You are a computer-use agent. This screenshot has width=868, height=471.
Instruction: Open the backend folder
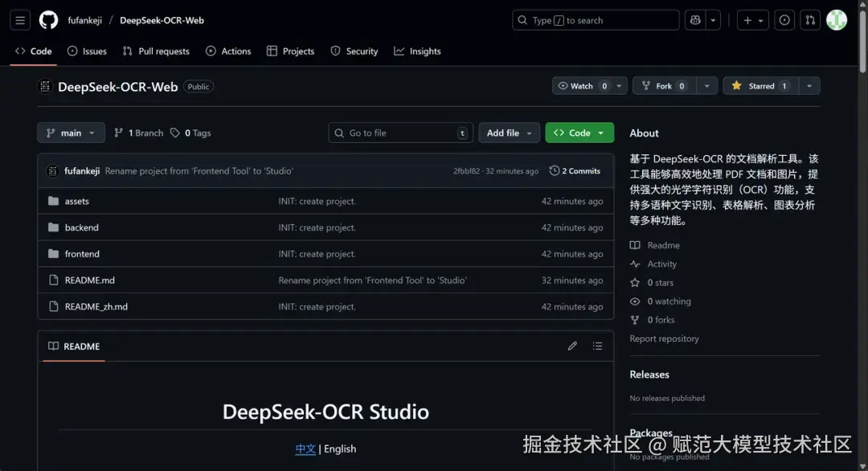pyautogui.click(x=81, y=227)
